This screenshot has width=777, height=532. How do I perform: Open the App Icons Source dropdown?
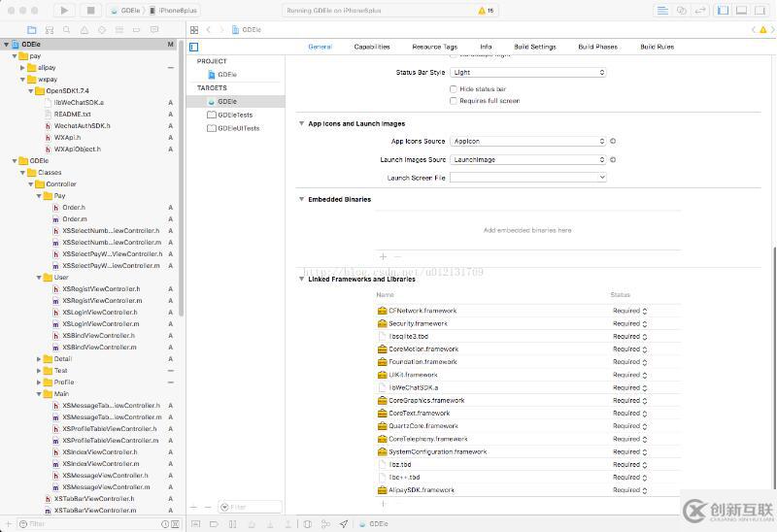[x=527, y=141]
